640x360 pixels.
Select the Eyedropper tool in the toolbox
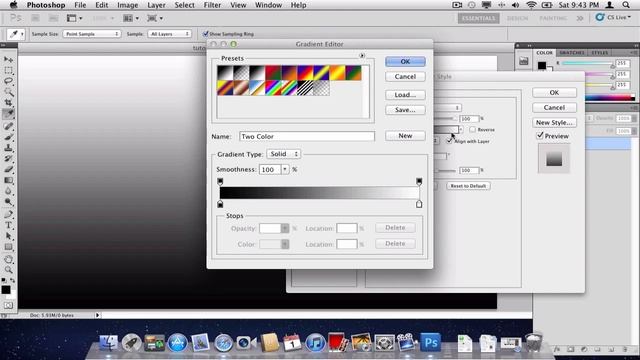coord(8,113)
